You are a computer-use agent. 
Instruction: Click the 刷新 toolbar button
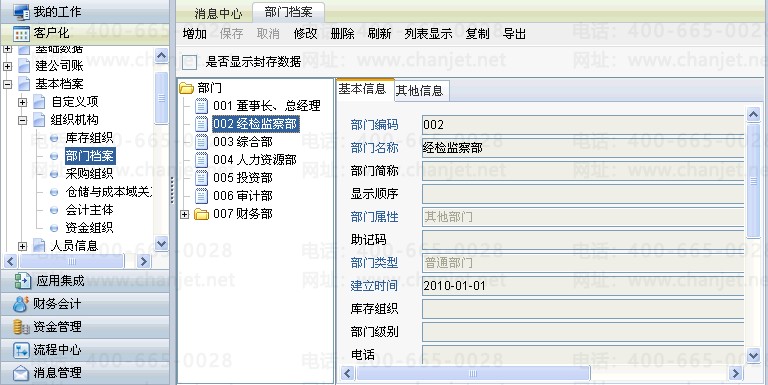point(379,34)
